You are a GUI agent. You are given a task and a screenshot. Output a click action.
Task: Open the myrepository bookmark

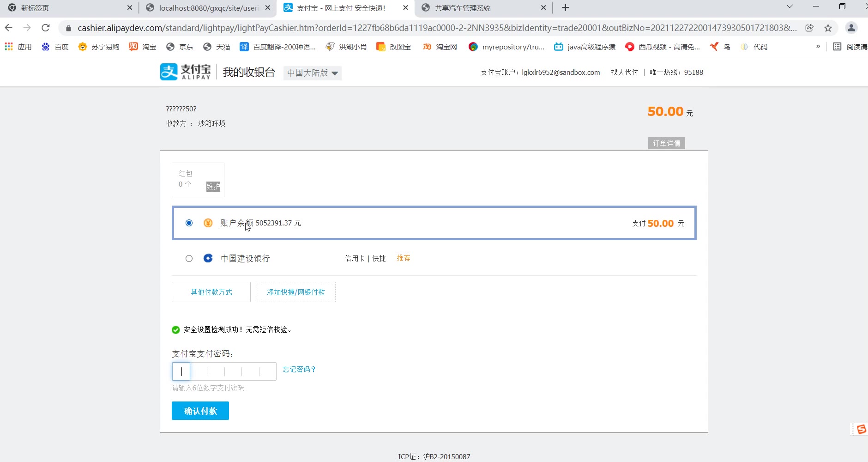(506, 47)
